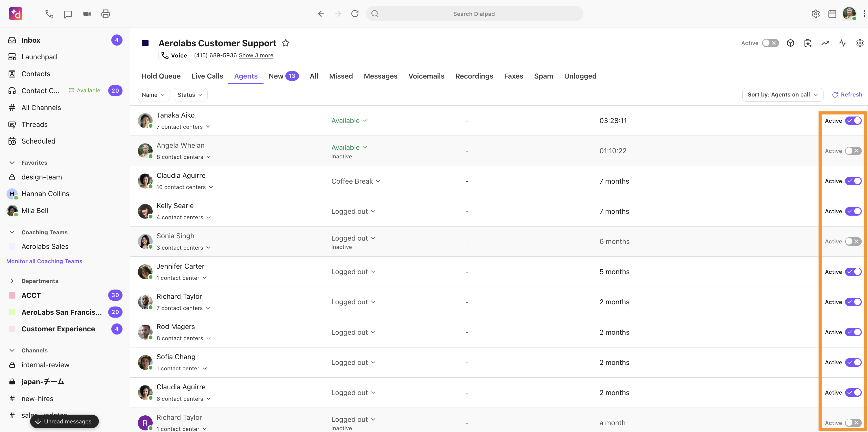Screen dimensions: 868x432
Task: Click AeroLabs San Francisco green swatch
Action: coord(12,312)
